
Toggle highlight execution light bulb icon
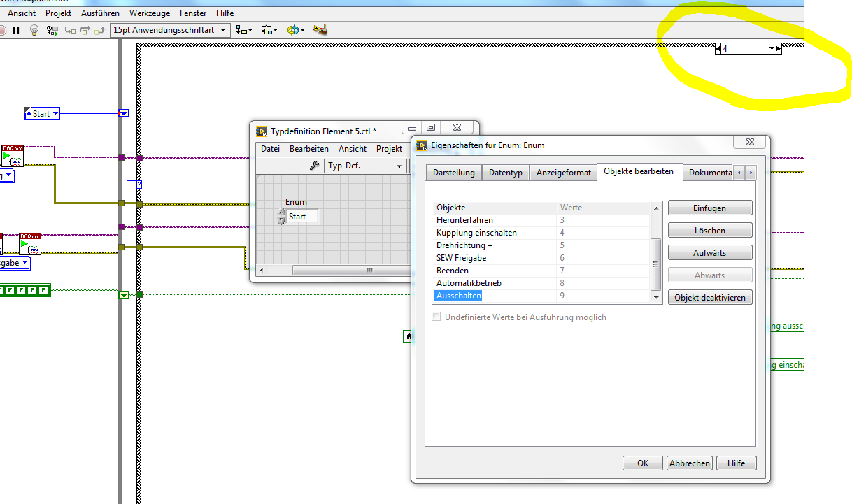coord(34,30)
